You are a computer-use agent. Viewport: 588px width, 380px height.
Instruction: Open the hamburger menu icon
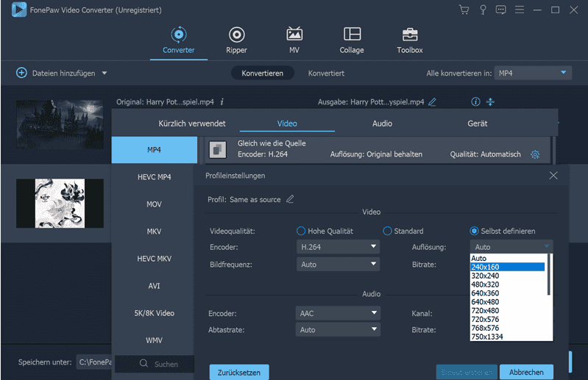[520, 10]
